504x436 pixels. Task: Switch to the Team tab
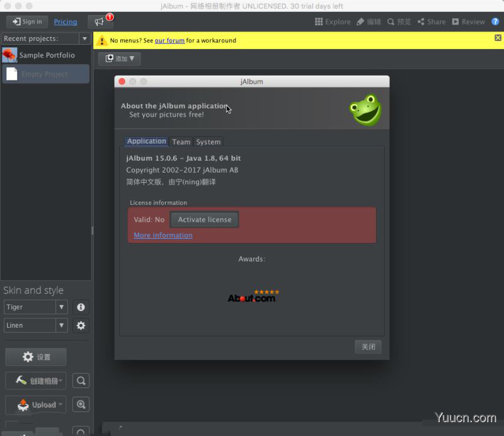(181, 142)
